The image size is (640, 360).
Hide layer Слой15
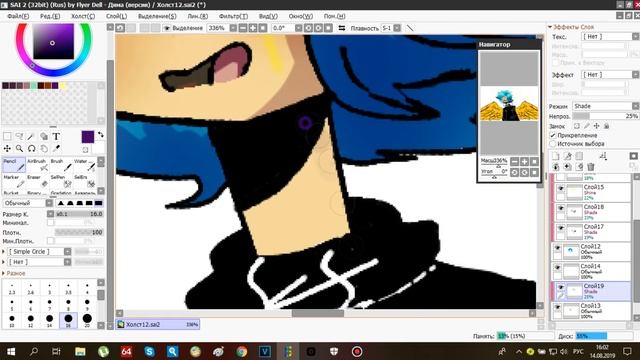[x=561, y=188]
